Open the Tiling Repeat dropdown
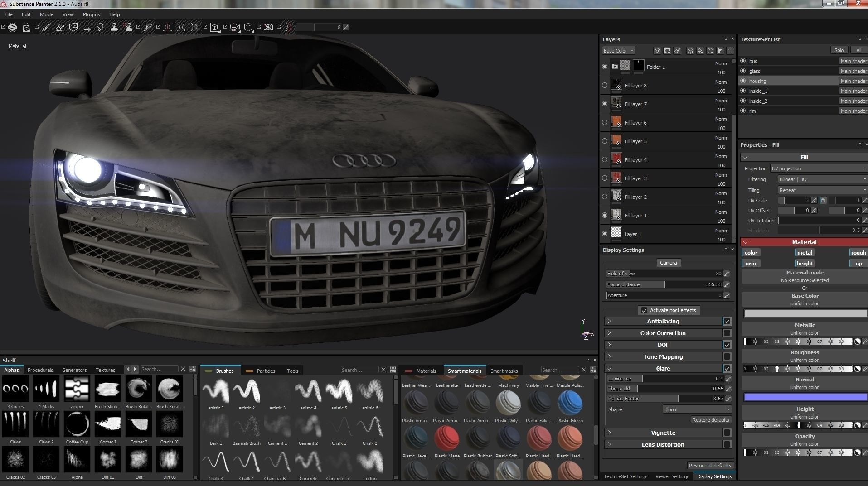The width and height of the screenshot is (868, 486). pyautogui.click(x=823, y=190)
